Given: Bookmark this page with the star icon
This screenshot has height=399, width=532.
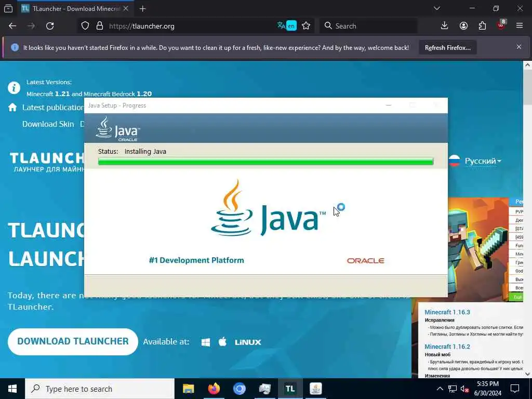Looking at the screenshot, I should tap(306, 26).
